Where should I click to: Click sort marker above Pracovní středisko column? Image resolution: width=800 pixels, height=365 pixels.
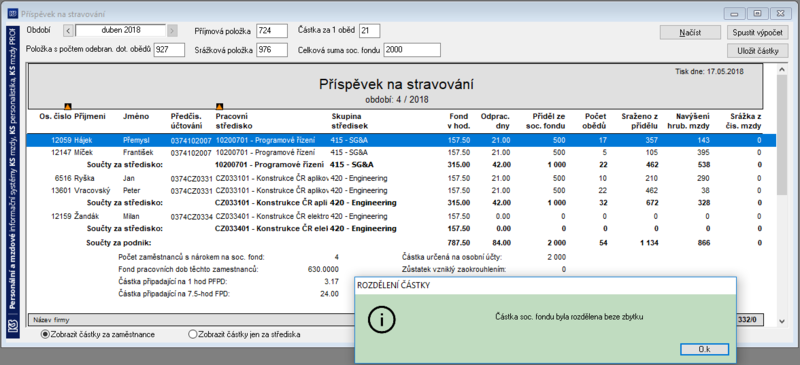(219, 107)
